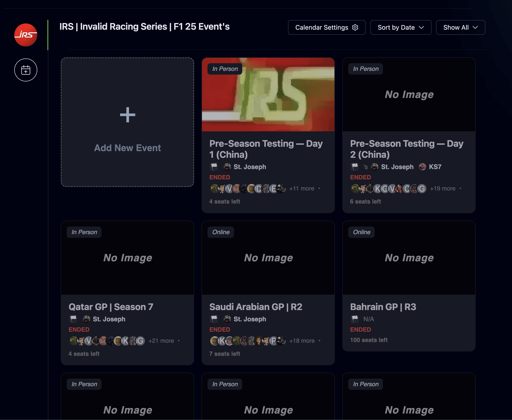
Task: Click the IRS red logo icon
Action: tap(26, 35)
